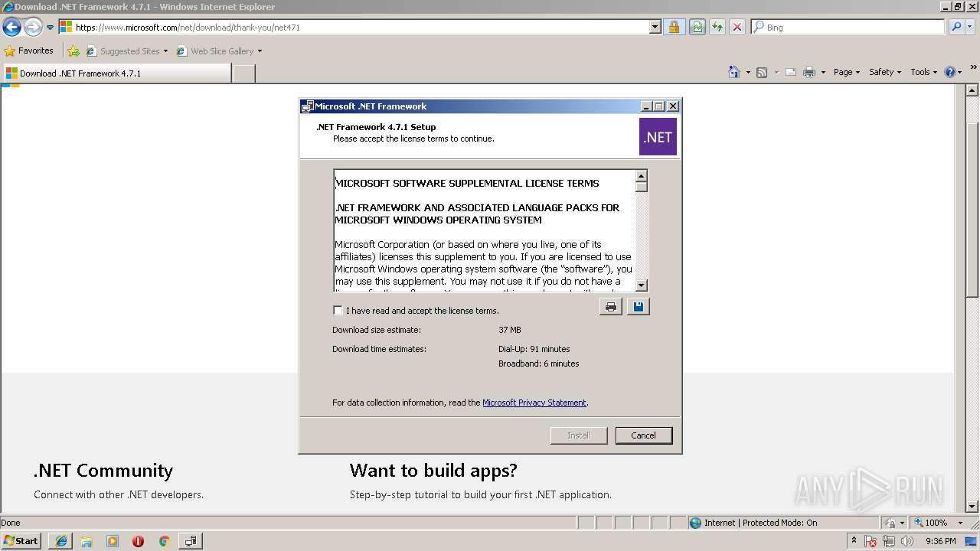Click the Print icon in command bar

point(809,72)
